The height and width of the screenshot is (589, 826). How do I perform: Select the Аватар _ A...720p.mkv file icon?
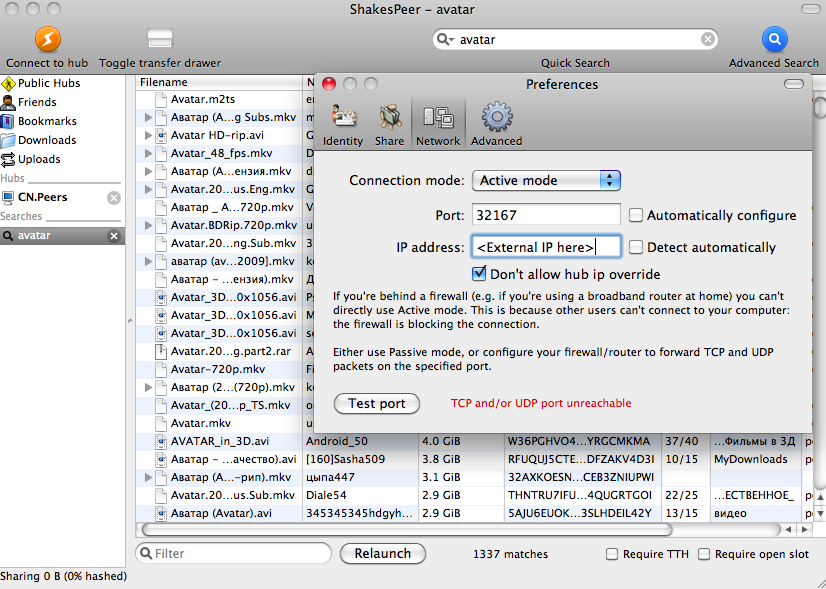point(161,208)
